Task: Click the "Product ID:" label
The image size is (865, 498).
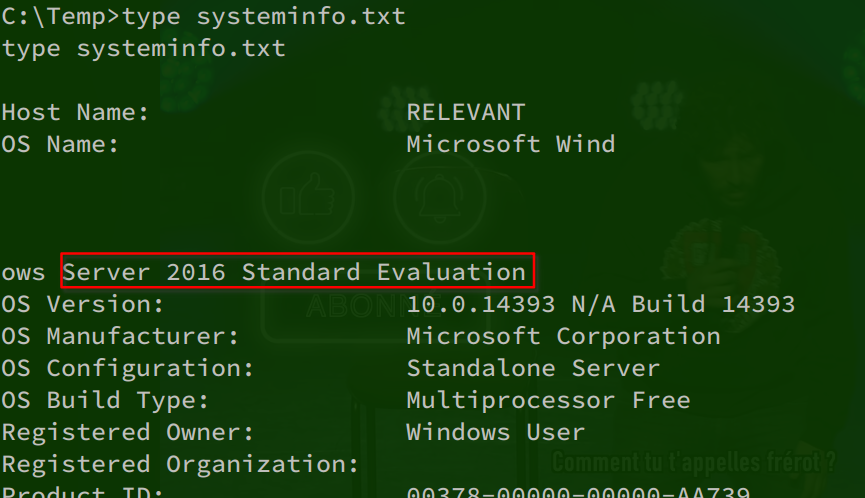Action: [83, 492]
